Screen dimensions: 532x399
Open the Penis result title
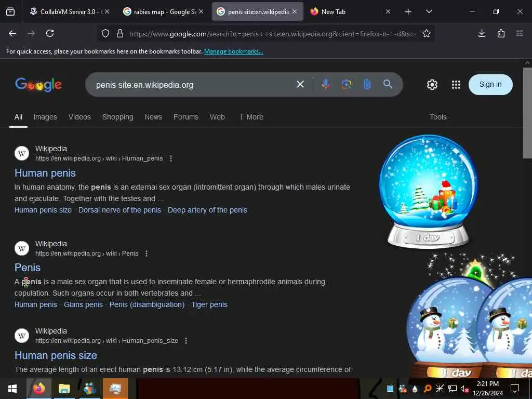pos(28,268)
